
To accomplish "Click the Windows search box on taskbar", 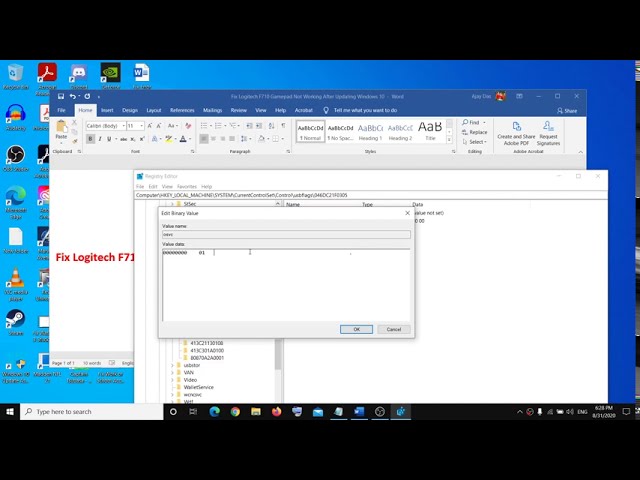I will click(92, 412).
